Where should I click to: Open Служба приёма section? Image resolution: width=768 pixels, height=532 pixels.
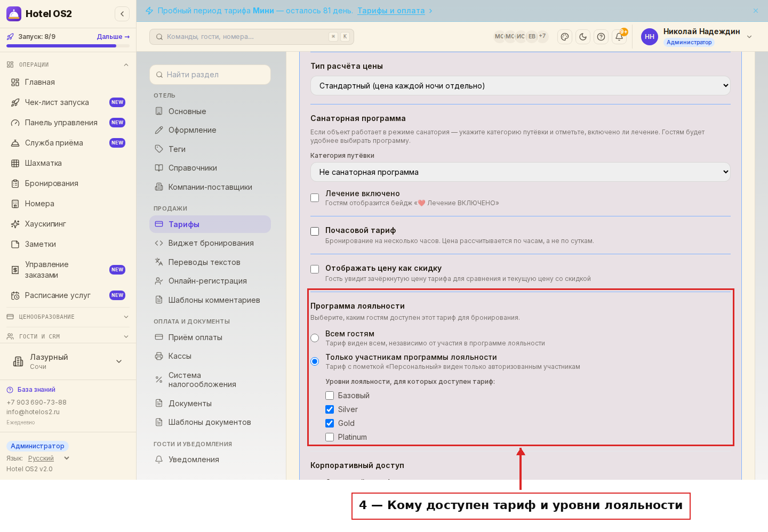click(x=68, y=143)
